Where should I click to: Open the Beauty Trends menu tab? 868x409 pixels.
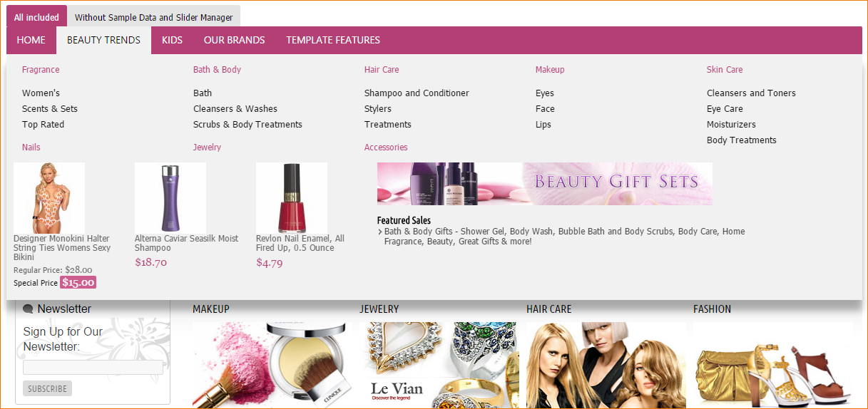tap(103, 40)
